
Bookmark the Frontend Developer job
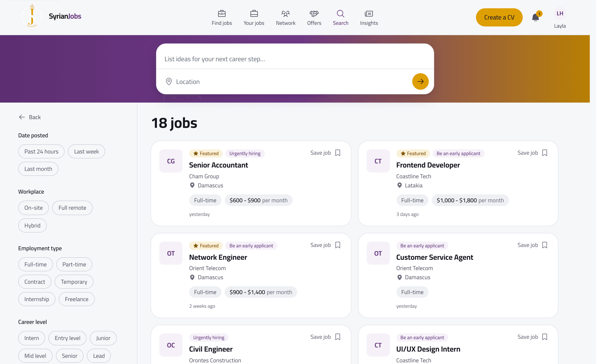(x=544, y=153)
